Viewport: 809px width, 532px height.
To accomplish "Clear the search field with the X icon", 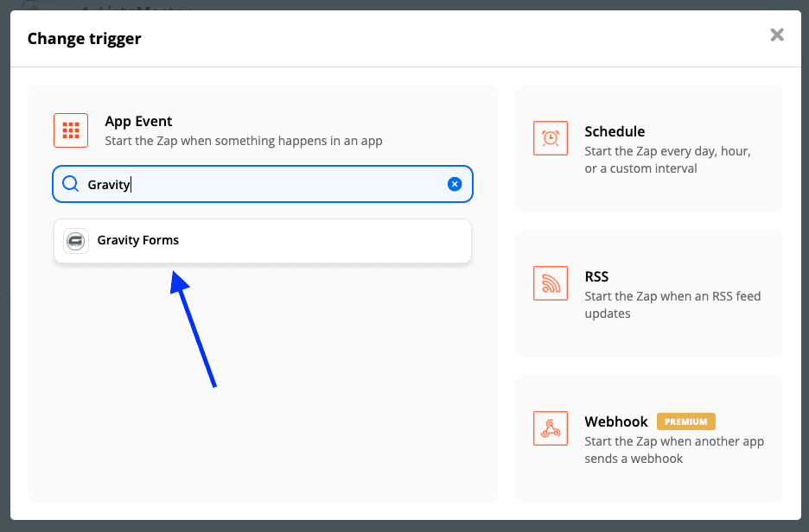I will point(455,184).
